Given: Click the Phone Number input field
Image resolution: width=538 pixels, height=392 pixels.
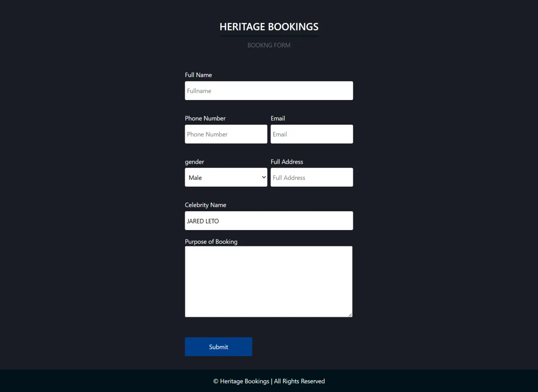Looking at the screenshot, I should tap(226, 134).
